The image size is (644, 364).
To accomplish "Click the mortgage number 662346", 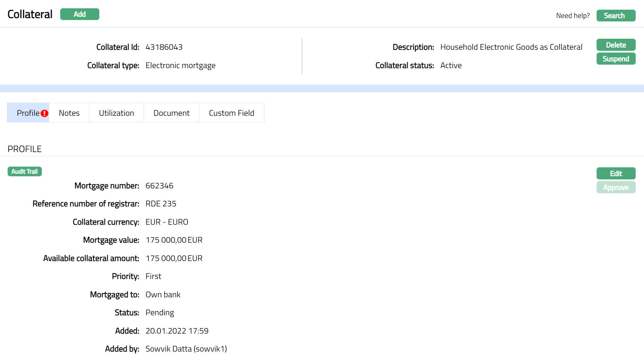I will pos(159,186).
